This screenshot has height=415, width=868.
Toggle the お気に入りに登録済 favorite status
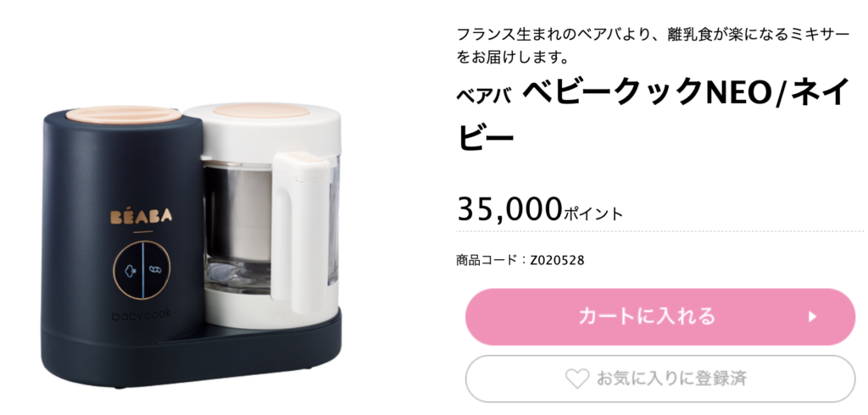coord(659,379)
